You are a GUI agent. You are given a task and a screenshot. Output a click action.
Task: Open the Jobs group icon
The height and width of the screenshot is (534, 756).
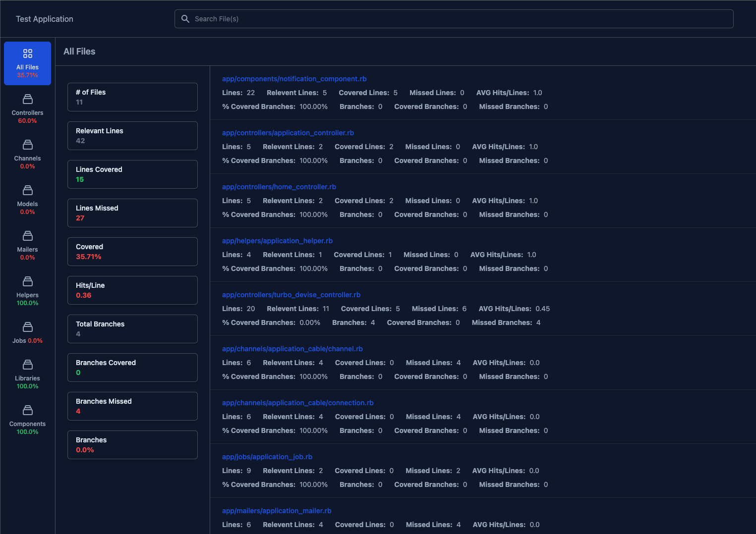point(28,327)
